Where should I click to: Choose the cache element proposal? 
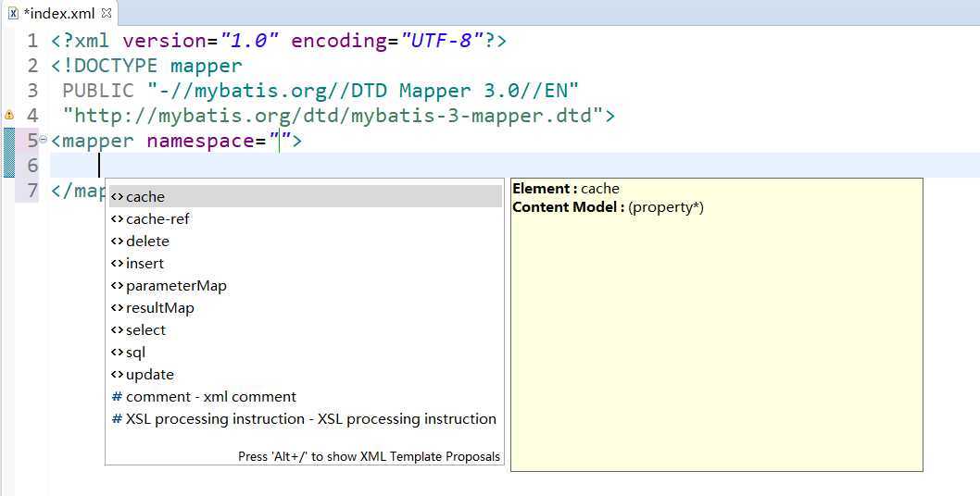click(305, 197)
